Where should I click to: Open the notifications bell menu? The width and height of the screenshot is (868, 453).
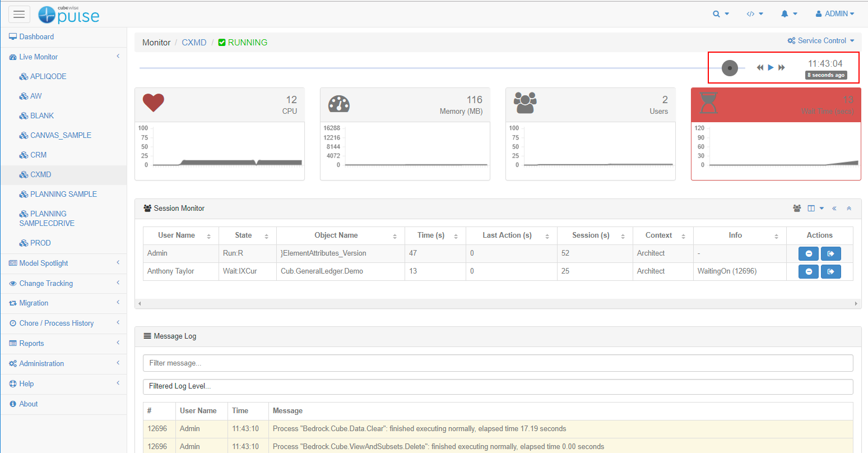click(788, 14)
